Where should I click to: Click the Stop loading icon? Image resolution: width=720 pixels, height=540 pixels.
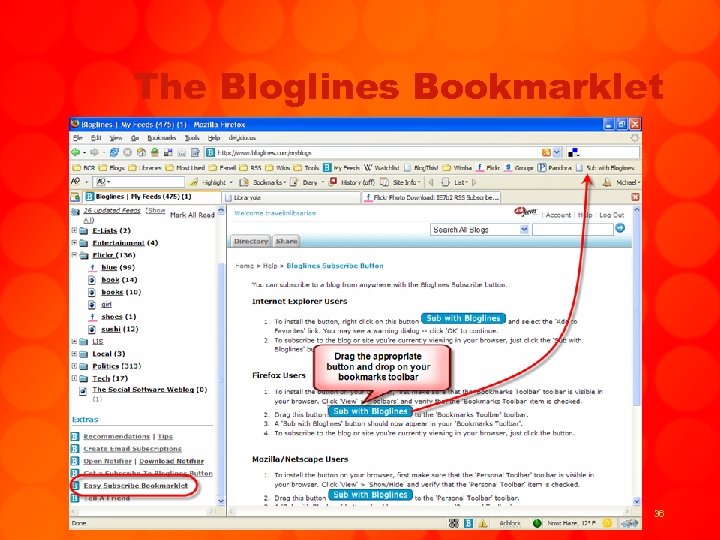pyautogui.click(x=127, y=152)
